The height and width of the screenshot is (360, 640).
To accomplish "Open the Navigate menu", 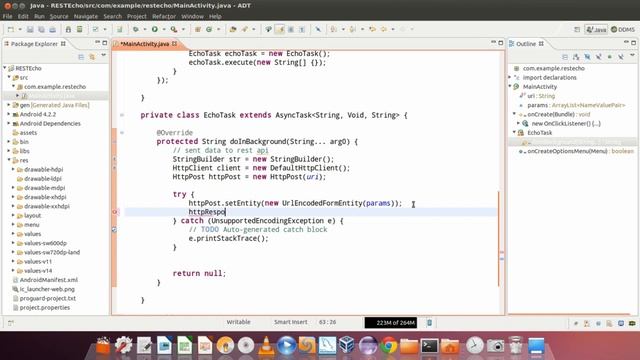I will click(x=86, y=16).
